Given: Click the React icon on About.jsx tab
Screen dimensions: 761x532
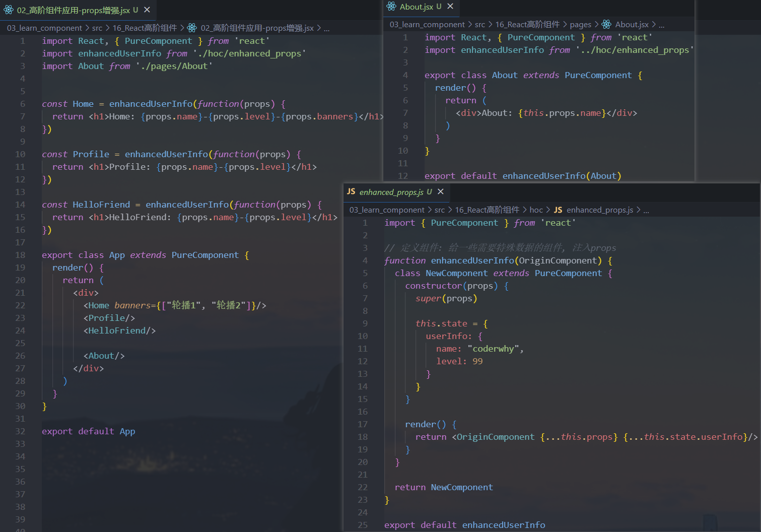Looking at the screenshot, I should (391, 6).
